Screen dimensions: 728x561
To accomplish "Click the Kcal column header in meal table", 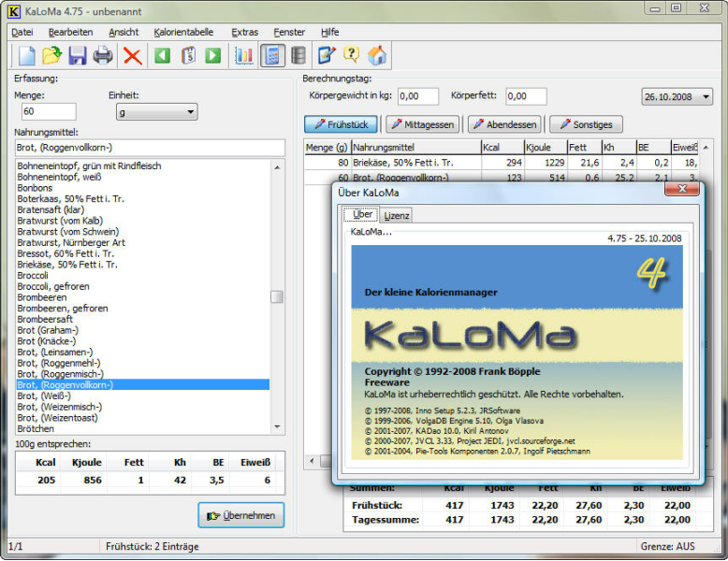I will (502, 148).
